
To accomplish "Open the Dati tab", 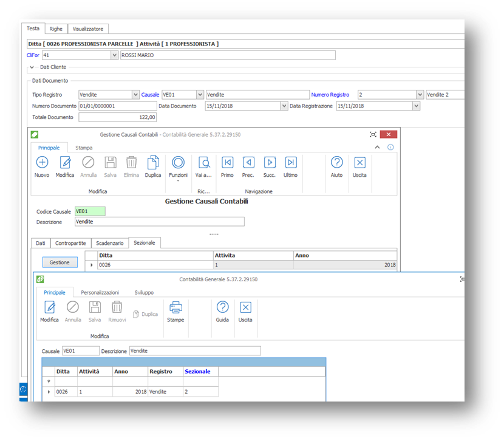I will click(x=41, y=244).
